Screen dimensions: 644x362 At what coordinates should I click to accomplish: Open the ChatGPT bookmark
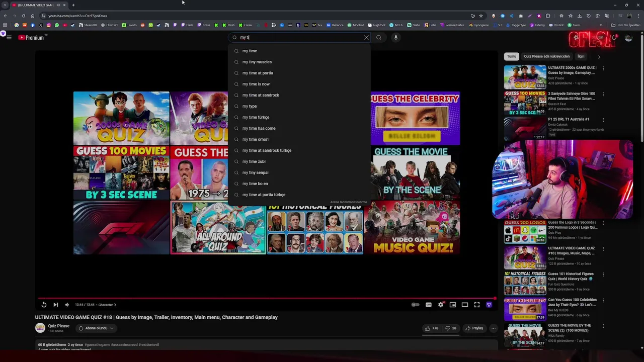click(109, 25)
